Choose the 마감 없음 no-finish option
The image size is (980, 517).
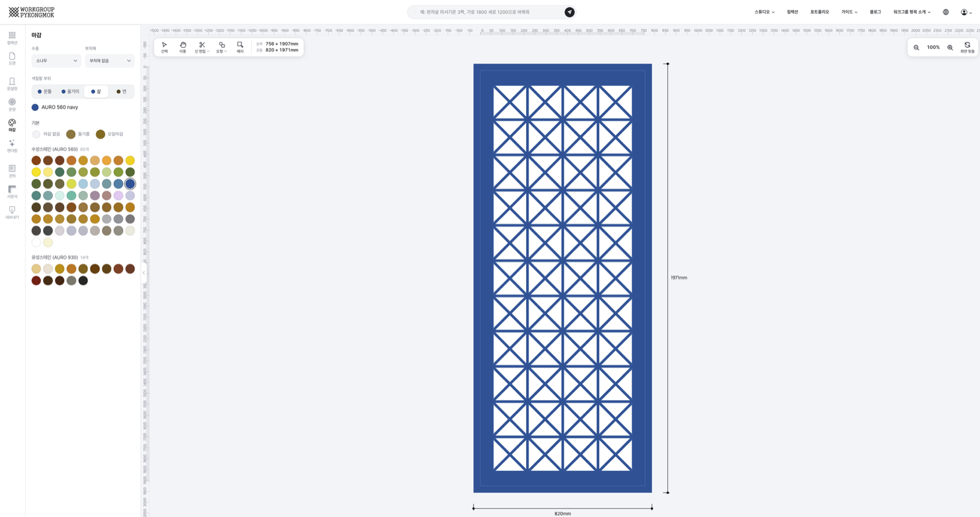click(46, 134)
